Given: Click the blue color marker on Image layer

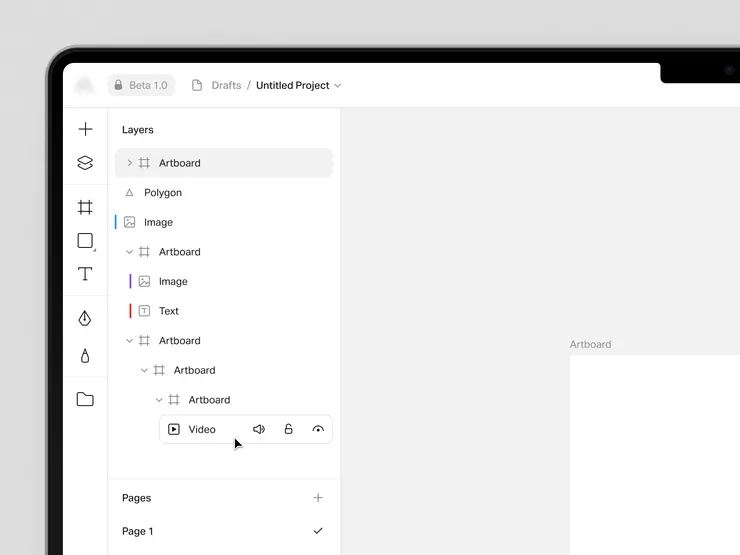Looking at the screenshot, I should pos(116,222).
